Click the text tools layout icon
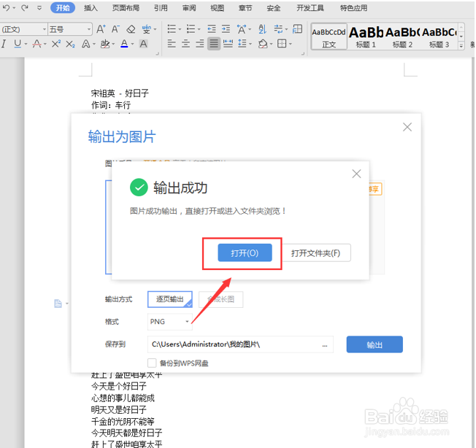 pos(298,29)
